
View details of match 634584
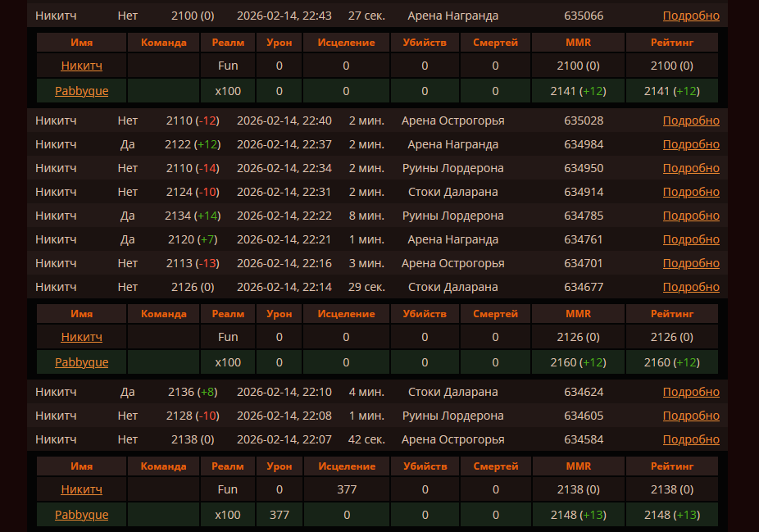click(x=691, y=439)
